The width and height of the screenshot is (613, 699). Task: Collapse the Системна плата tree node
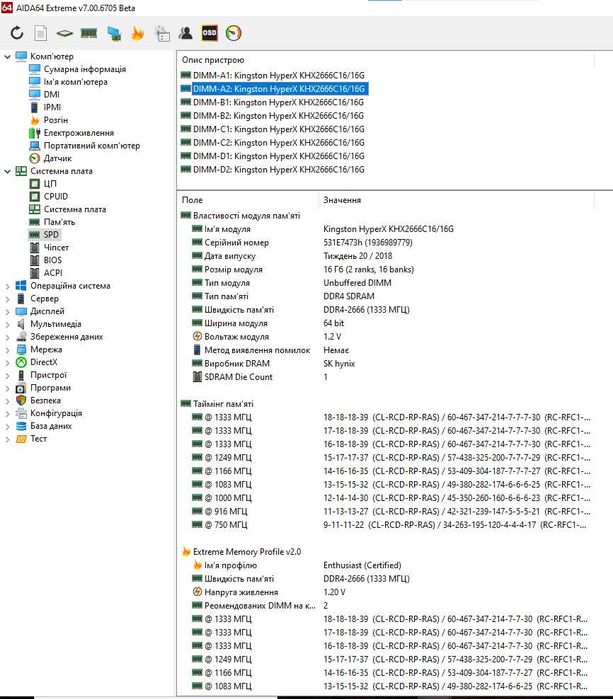(x=7, y=171)
